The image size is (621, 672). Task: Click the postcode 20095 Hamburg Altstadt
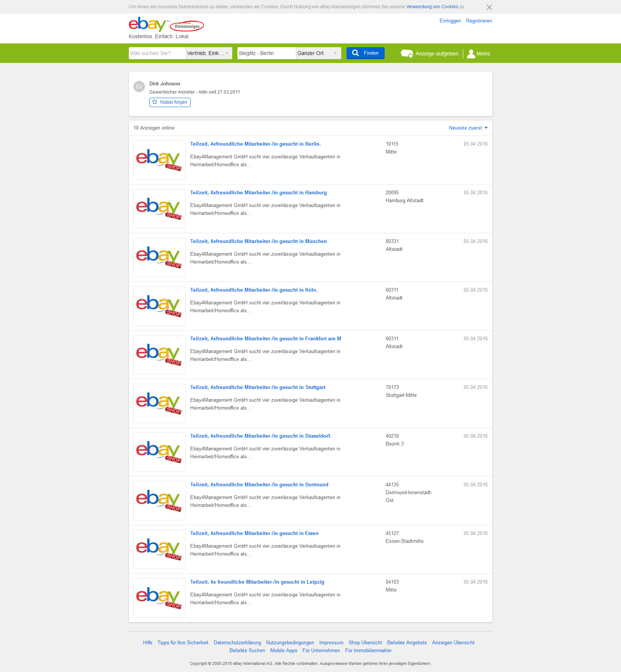pos(405,197)
